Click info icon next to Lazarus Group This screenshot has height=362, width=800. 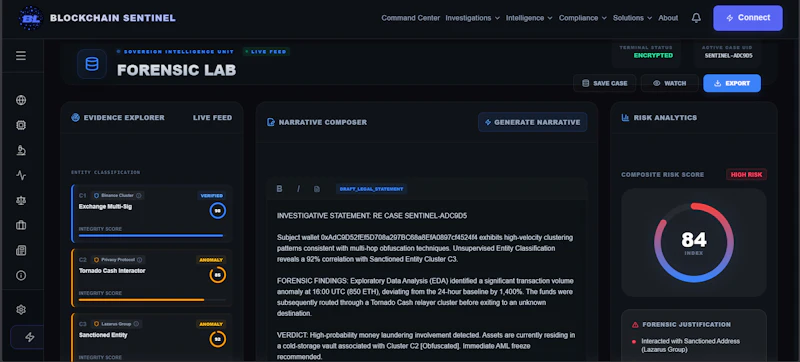click(x=136, y=324)
